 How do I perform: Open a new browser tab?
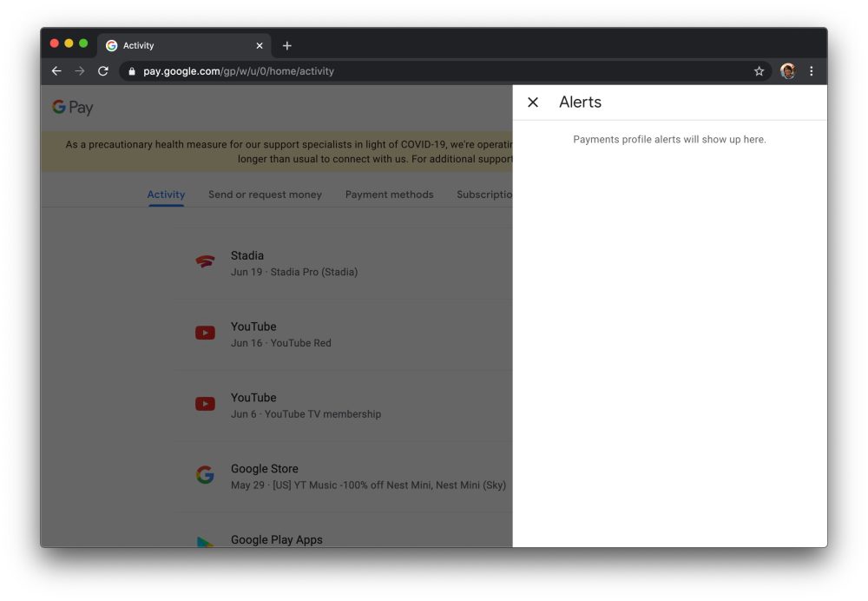[x=287, y=45]
